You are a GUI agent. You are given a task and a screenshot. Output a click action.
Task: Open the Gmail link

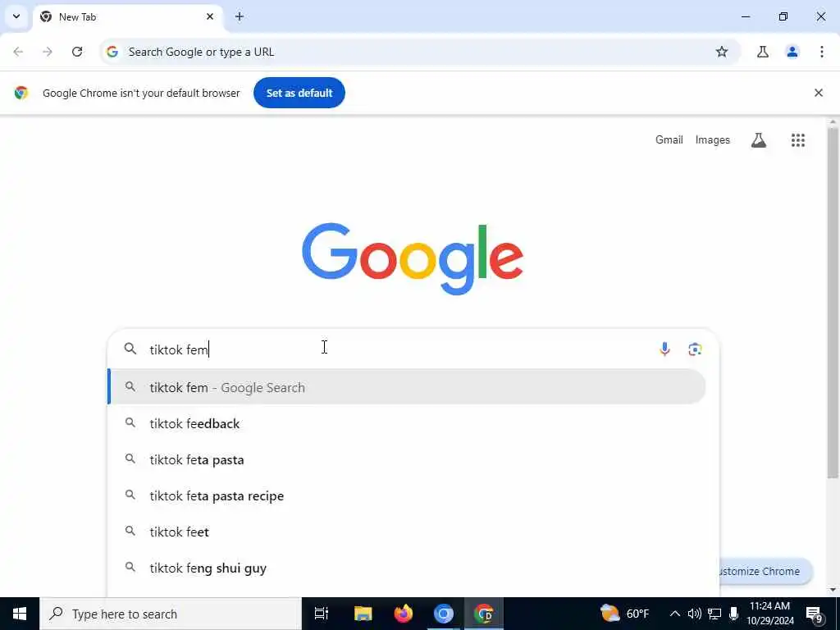[669, 139]
